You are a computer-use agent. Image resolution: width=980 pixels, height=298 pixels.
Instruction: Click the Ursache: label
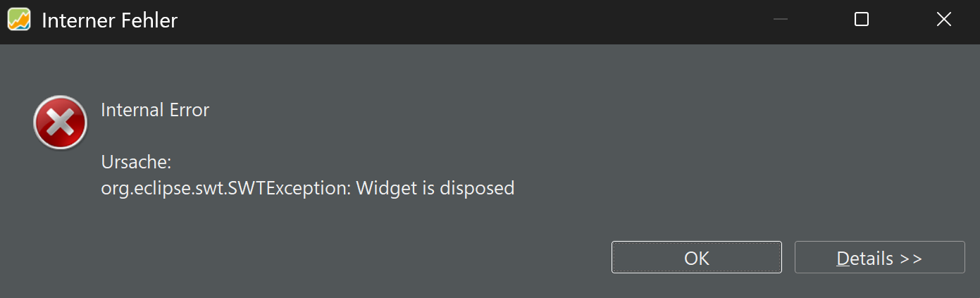click(x=136, y=163)
